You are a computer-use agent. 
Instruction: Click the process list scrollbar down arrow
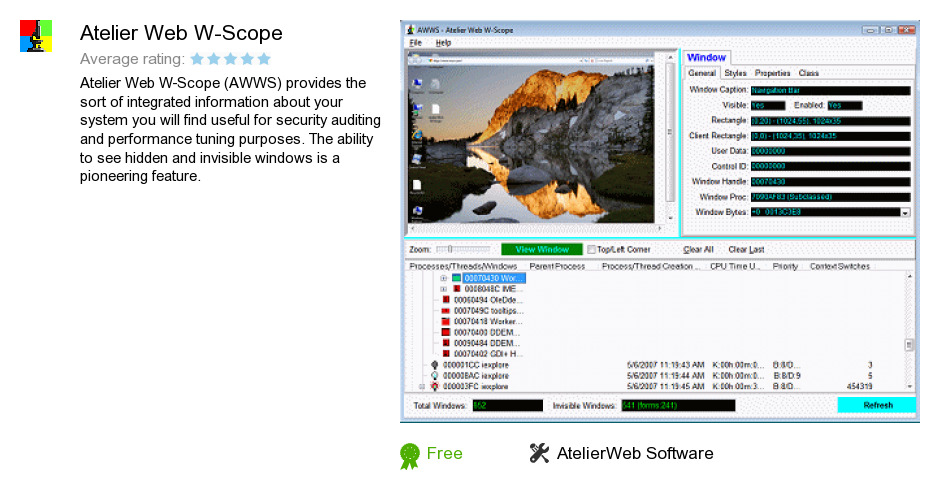909,387
